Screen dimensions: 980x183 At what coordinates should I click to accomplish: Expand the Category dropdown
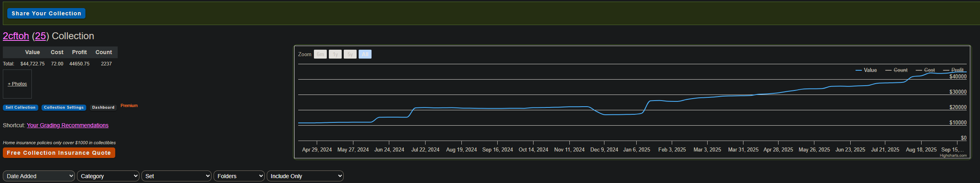108,176
